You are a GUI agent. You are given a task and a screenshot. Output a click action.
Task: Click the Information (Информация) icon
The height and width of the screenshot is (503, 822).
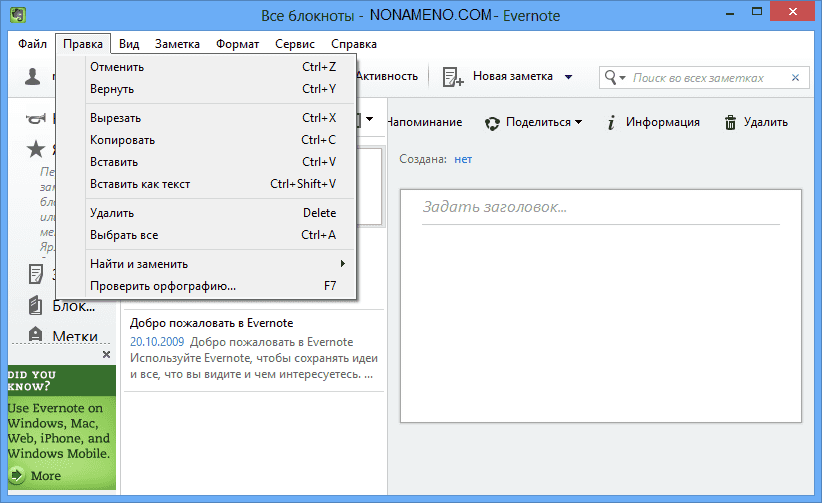(610, 122)
